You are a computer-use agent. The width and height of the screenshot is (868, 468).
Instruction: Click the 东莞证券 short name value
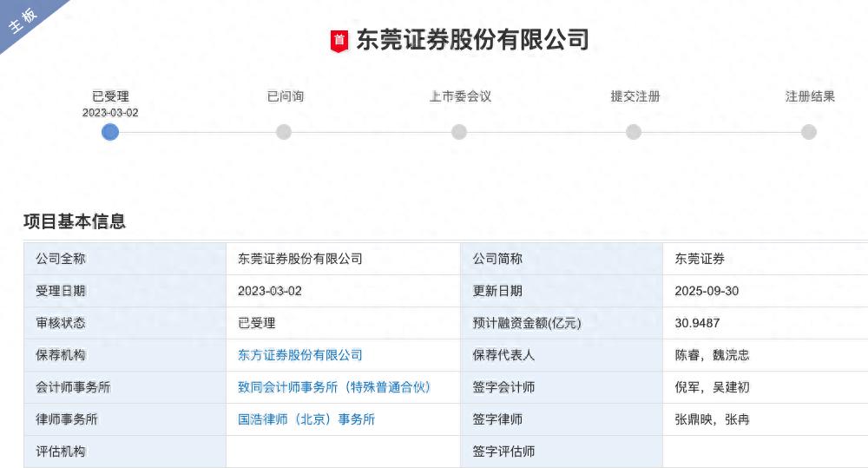[x=700, y=259]
